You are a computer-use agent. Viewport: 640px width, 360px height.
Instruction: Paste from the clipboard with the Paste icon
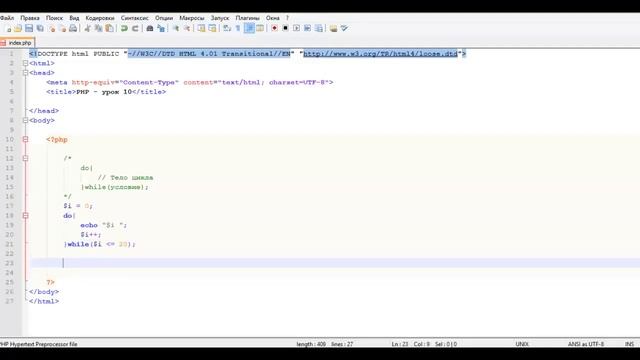tap(109, 29)
